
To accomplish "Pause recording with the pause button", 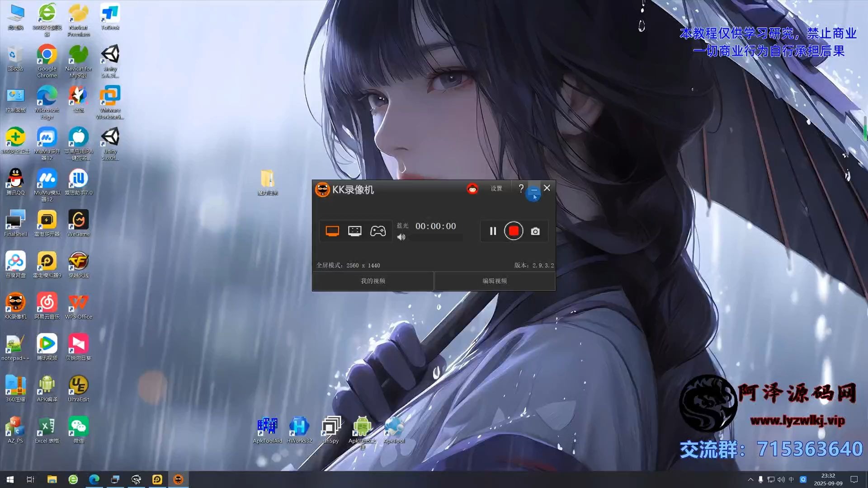I will pos(493,231).
